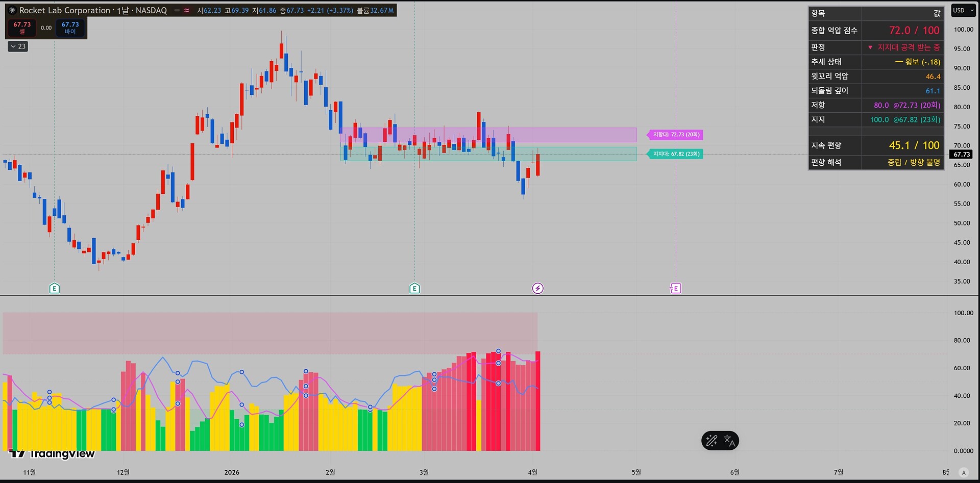
Task: Click the 11월 time axis label
Action: click(30, 472)
